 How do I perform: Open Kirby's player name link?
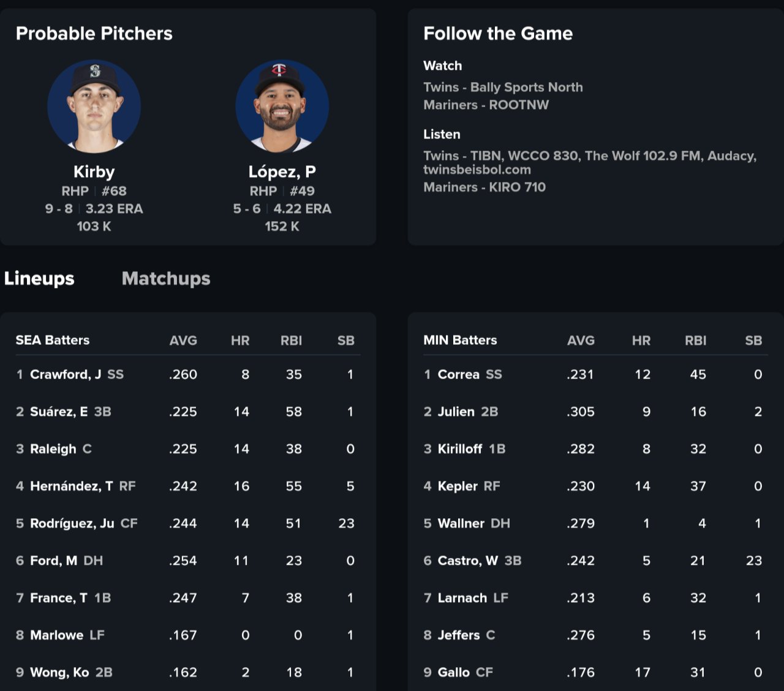tap(94, 172)
